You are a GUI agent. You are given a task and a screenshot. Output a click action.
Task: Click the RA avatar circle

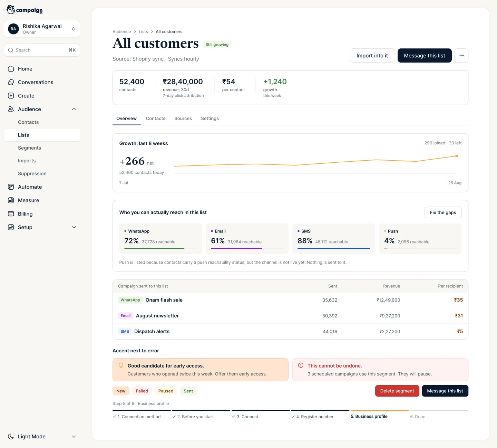tap(13, 29)
